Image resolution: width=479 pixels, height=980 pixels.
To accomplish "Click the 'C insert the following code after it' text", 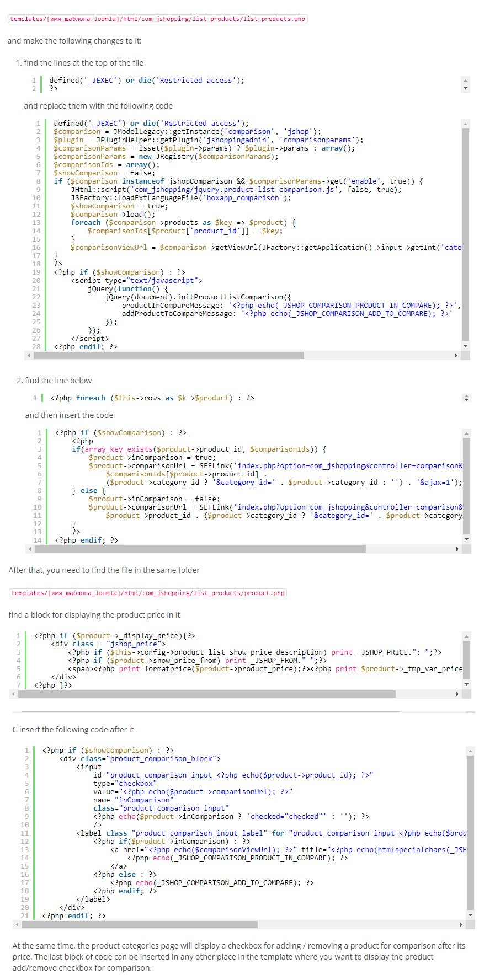I will (73, 730).
